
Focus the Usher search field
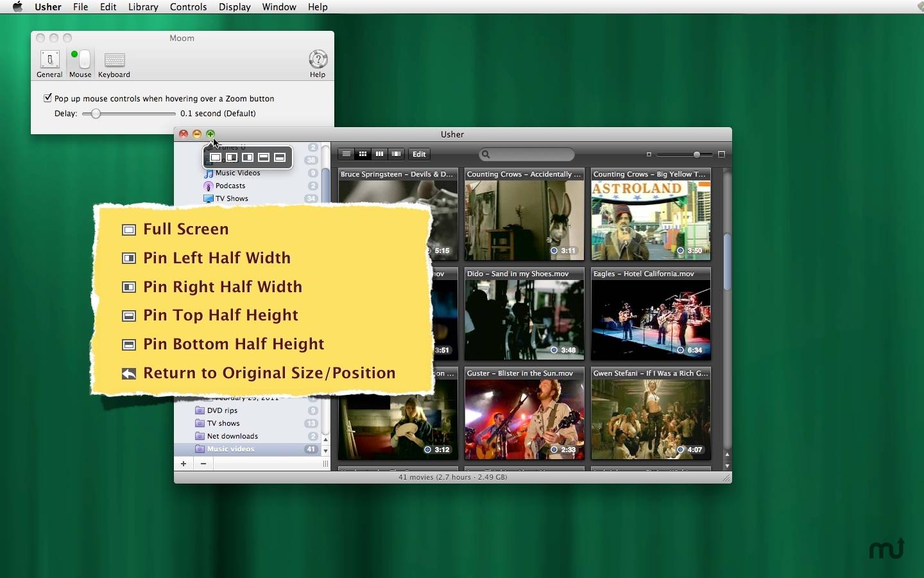click(x=527, y=154)
